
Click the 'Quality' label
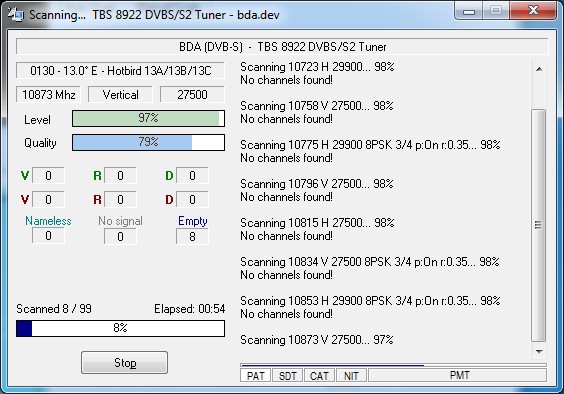tap(40, 143)
